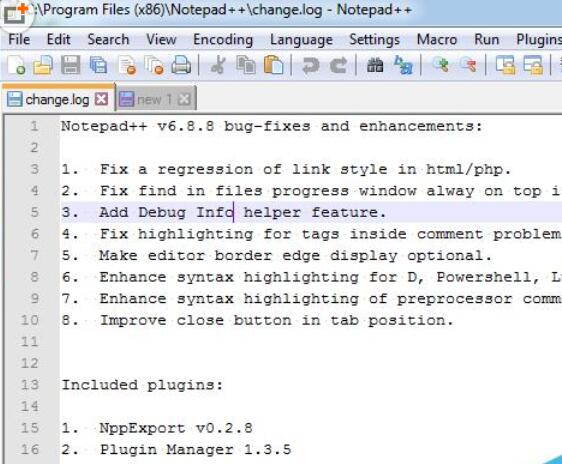Screen dimensions: 562x464
Task: Click the Close All documents icon
Action: (x=154, y=65)
